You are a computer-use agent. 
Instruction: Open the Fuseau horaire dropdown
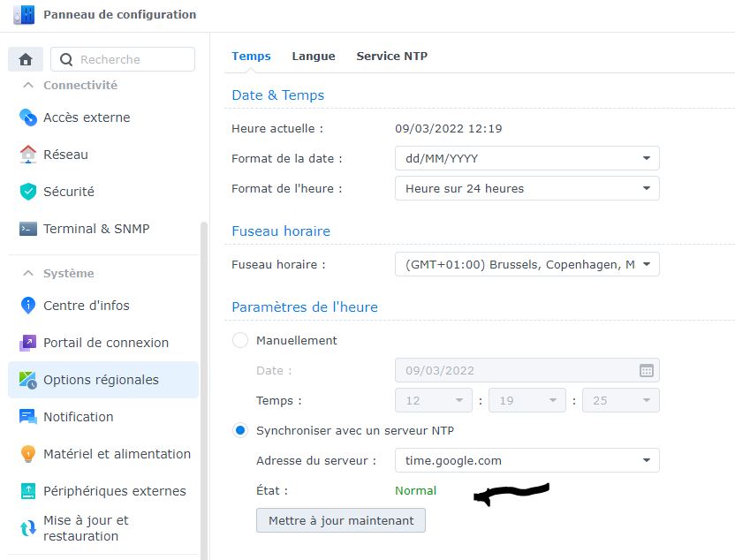(527, 264)
